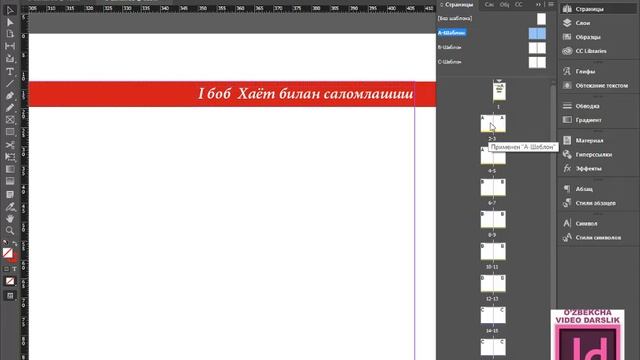
Task: Switch to the Обр (swatches) tab
Action: 504,4
